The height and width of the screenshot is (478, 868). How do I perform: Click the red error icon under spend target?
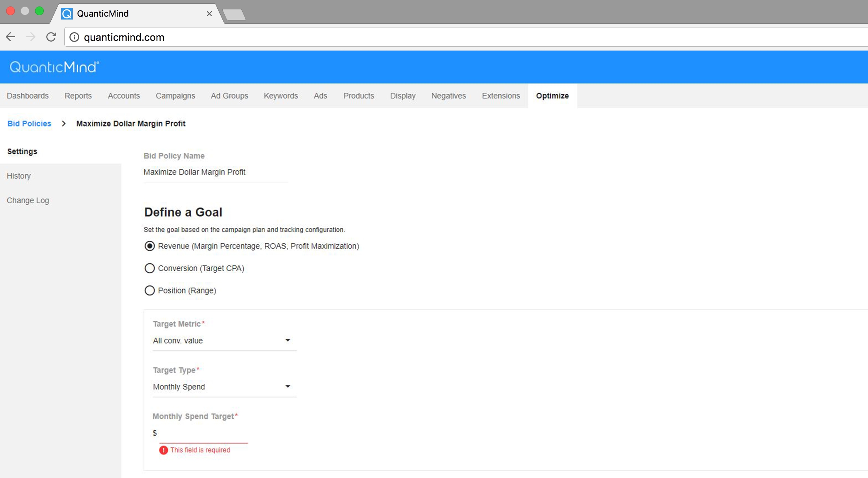(163, 450)
